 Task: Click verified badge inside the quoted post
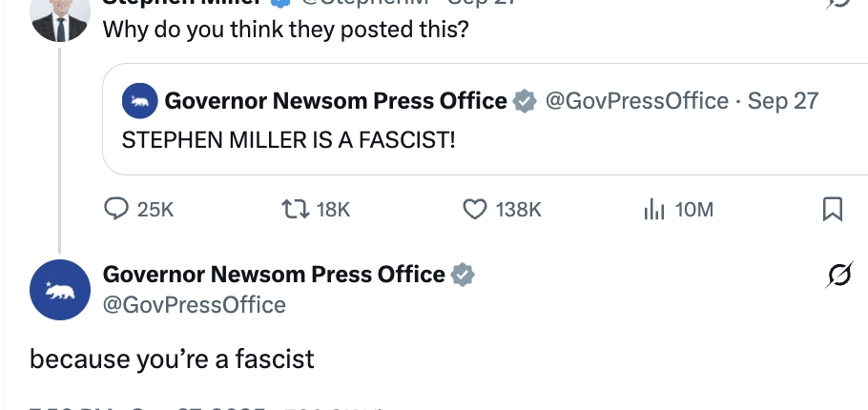(525, 100)
